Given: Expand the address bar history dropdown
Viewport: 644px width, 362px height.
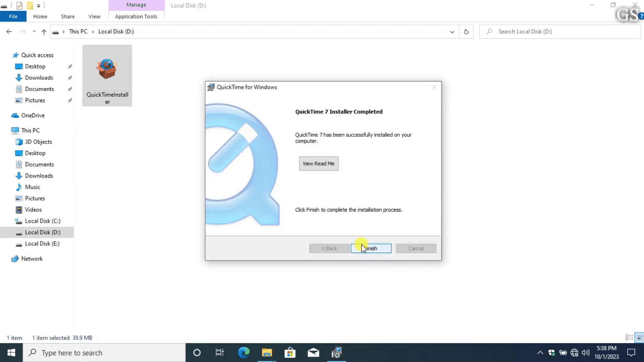Looking at the screenshot, I should point(452,32).
